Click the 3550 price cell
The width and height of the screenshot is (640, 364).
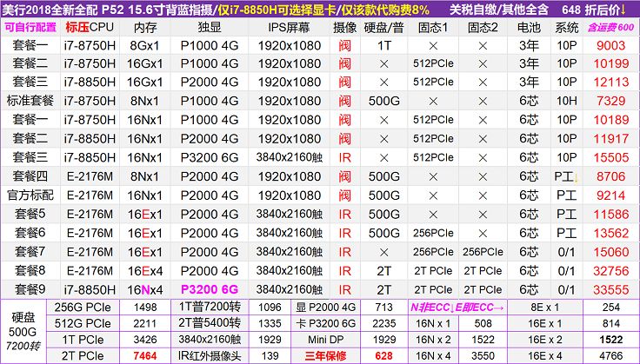coord(483,356)
